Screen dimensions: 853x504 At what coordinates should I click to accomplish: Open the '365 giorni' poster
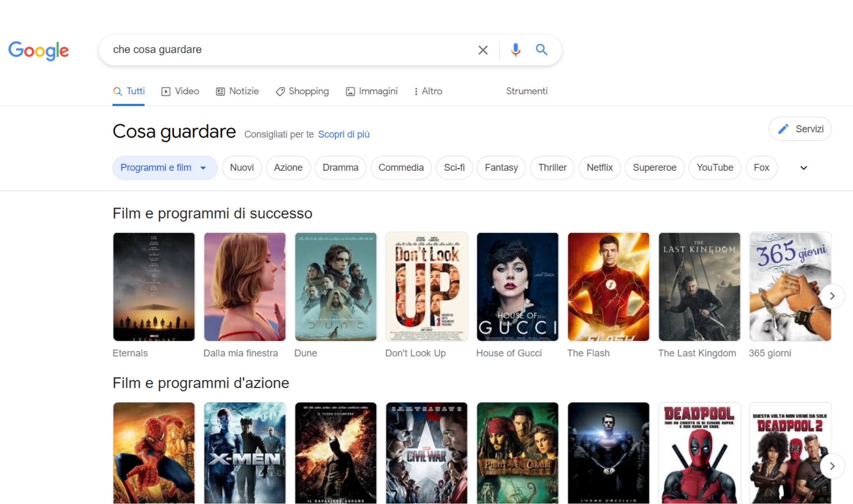tap(790, 287)
